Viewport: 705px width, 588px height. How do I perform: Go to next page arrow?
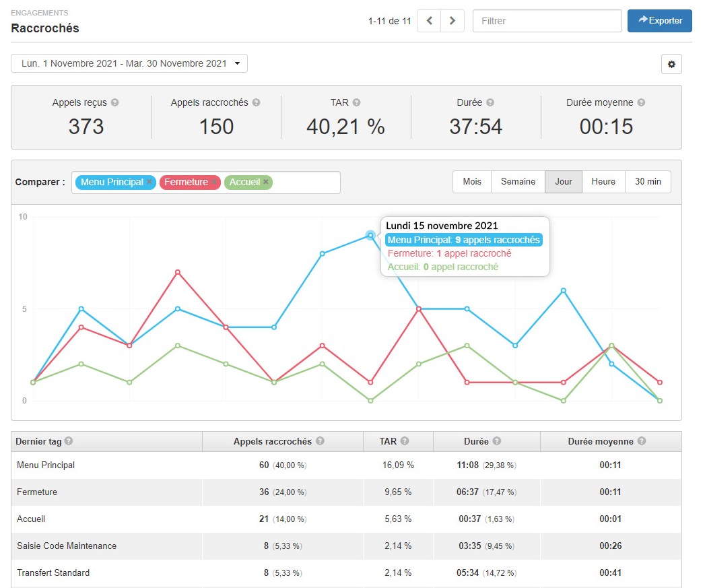(x=452, y=21)
